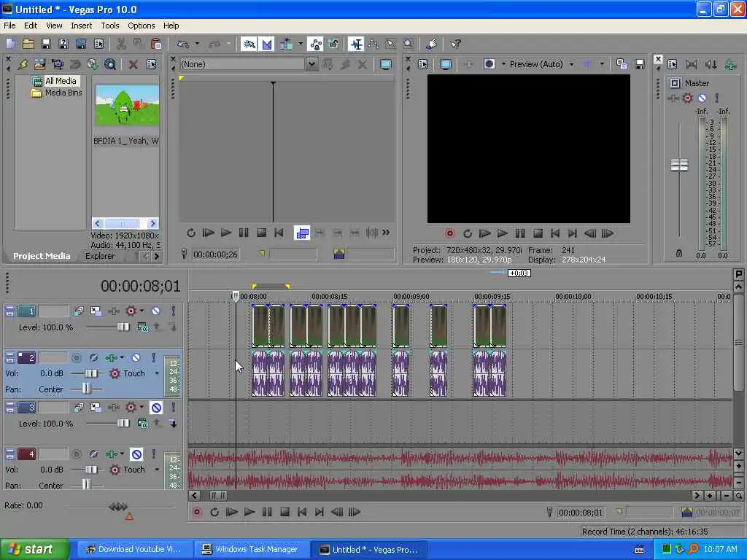This screenshot has width=747, height=560.
Task: Select the Zoom Edit tool in toolbar
Action: click(409, 44)
